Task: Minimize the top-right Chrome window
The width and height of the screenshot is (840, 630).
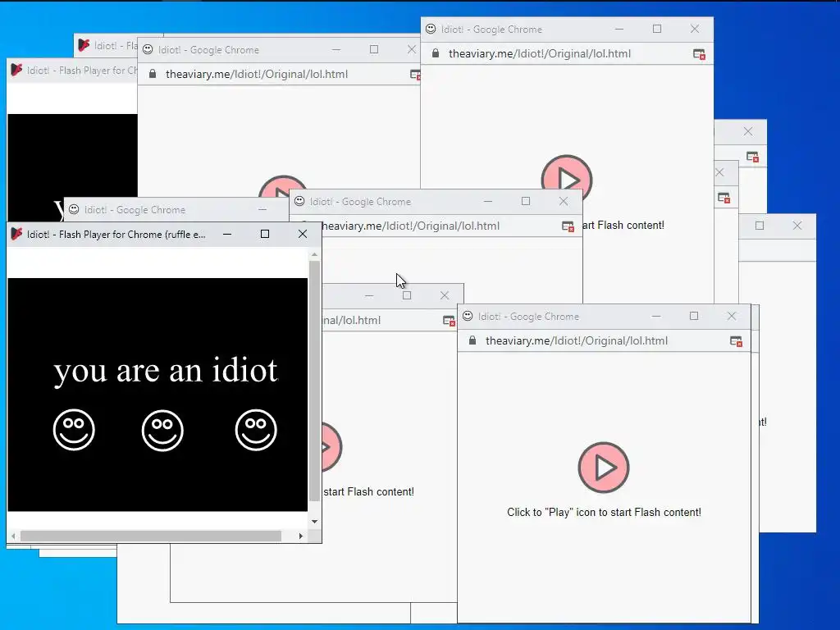Action: [x=619, y=29]
